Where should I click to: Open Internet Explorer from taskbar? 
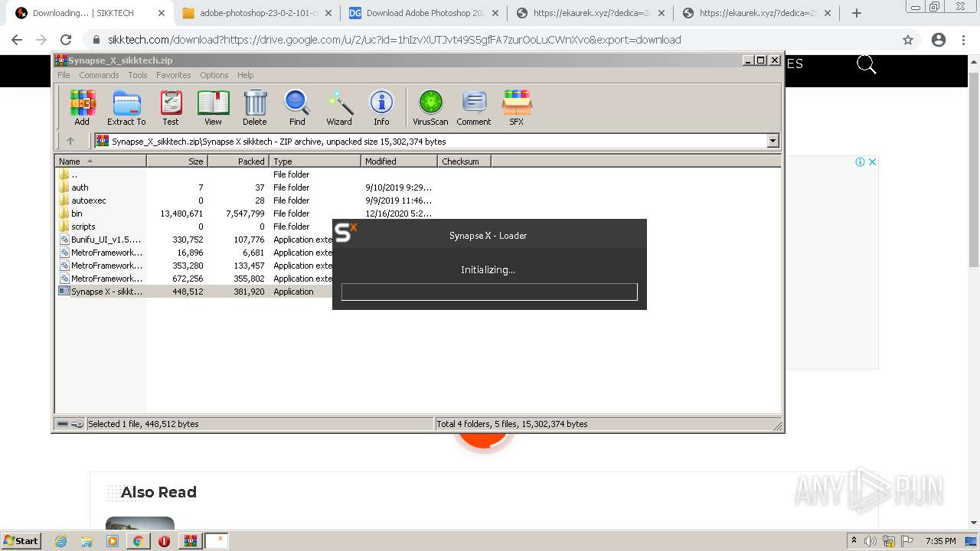tap(61, 541)
